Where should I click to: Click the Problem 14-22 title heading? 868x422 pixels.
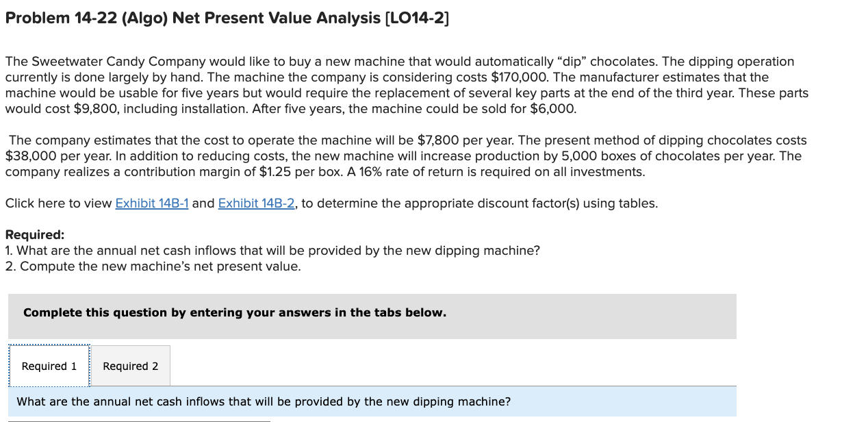click(226, 17)
